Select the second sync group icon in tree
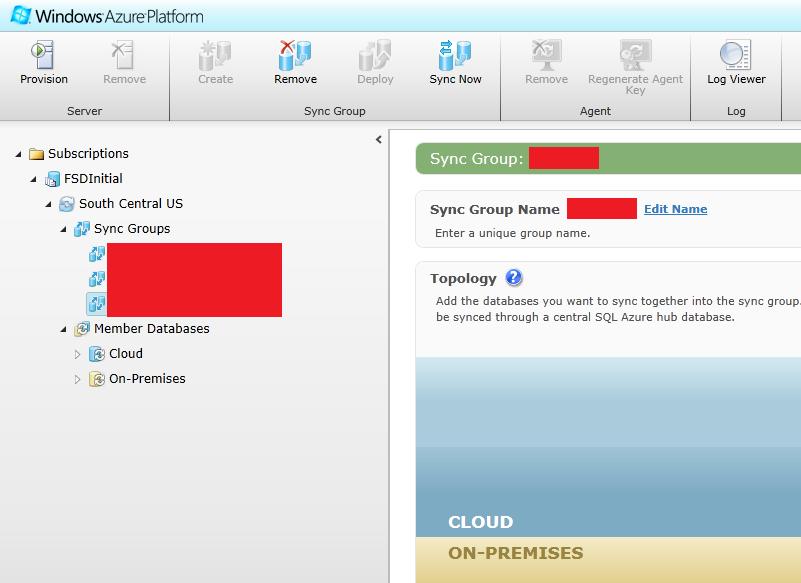The height and width of the screenshot is (583, 801). [97, 279]
